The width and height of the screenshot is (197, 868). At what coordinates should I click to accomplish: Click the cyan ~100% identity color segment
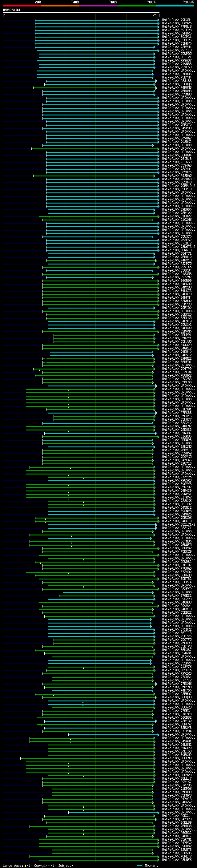pyautogui.click(x=175, y=6)
